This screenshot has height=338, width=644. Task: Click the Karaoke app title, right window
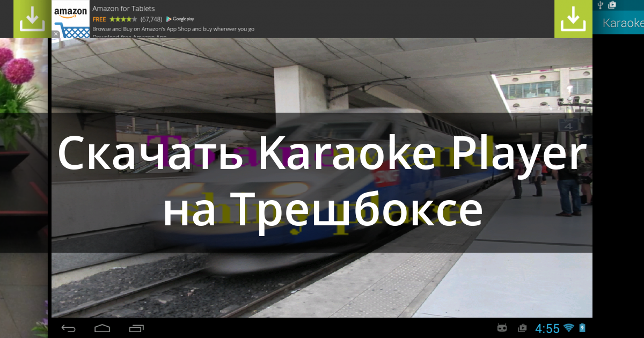coord(623,23)
